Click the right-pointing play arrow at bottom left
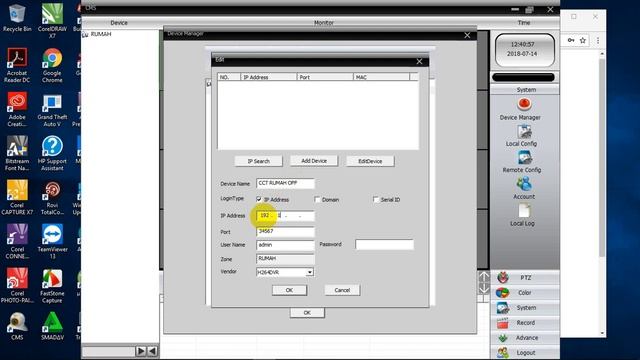 (141, 351)
